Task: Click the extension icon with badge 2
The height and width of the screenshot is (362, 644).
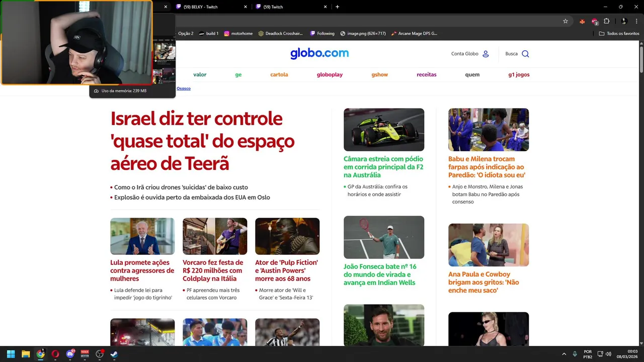Action: pyautogui.click(x=595, y=21)
